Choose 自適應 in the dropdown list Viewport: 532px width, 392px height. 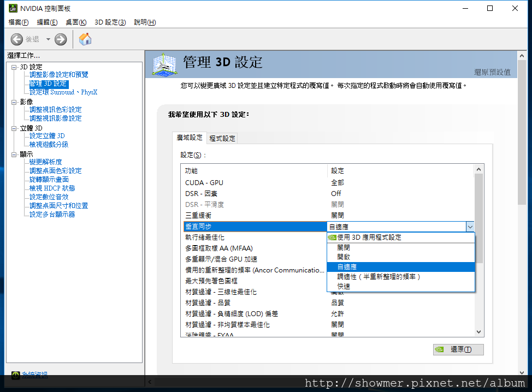[401, 267]
